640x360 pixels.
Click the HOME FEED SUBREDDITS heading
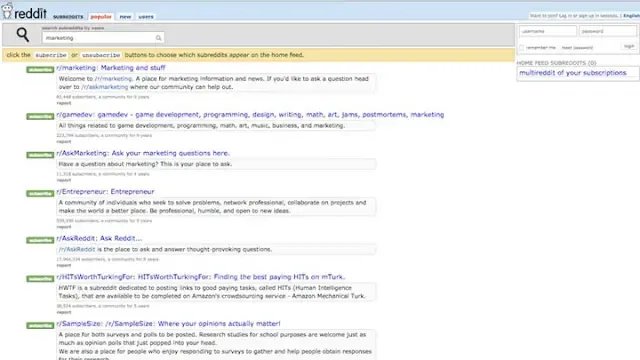(556, 63)
